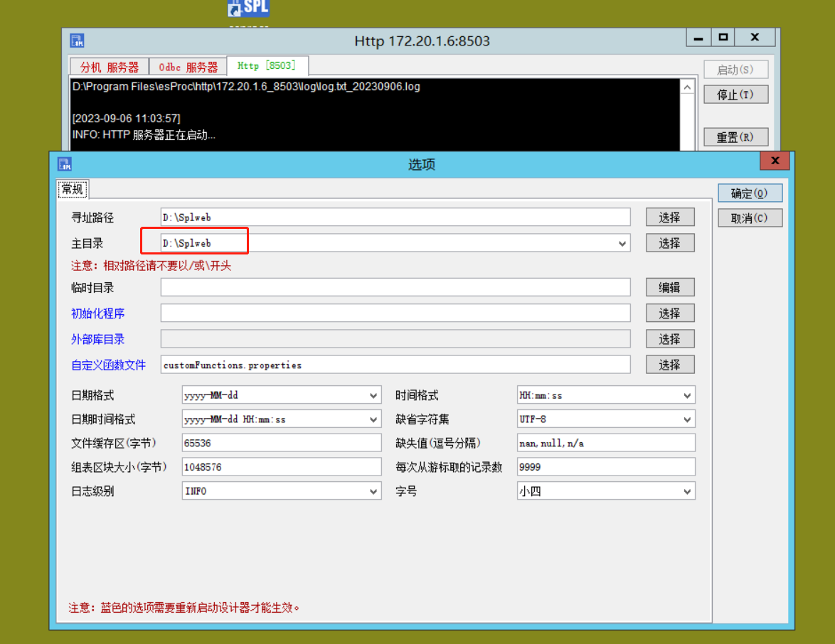Open the 缺省字符集 dropdown
Image resolution: width=835 pixels, height=644 pixels.
pyautogui.click(x=687, y=419)
